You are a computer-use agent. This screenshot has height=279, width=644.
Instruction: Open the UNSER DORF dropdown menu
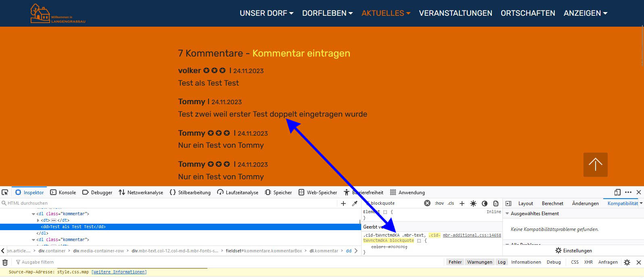[x=266, y=13]
